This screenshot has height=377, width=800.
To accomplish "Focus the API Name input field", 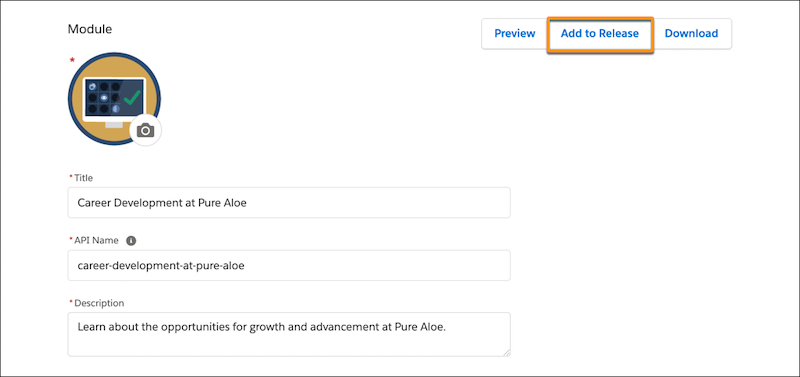I will [289, 265].
